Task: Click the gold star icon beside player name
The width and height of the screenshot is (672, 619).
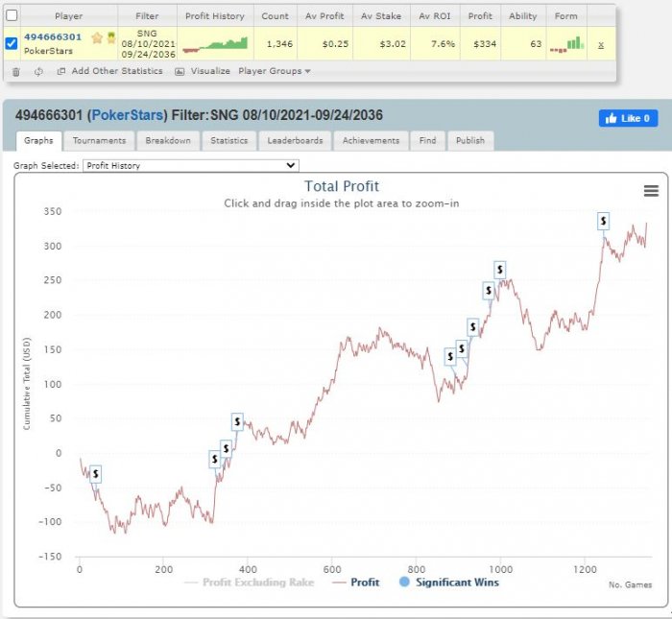Action: [97, 38]
